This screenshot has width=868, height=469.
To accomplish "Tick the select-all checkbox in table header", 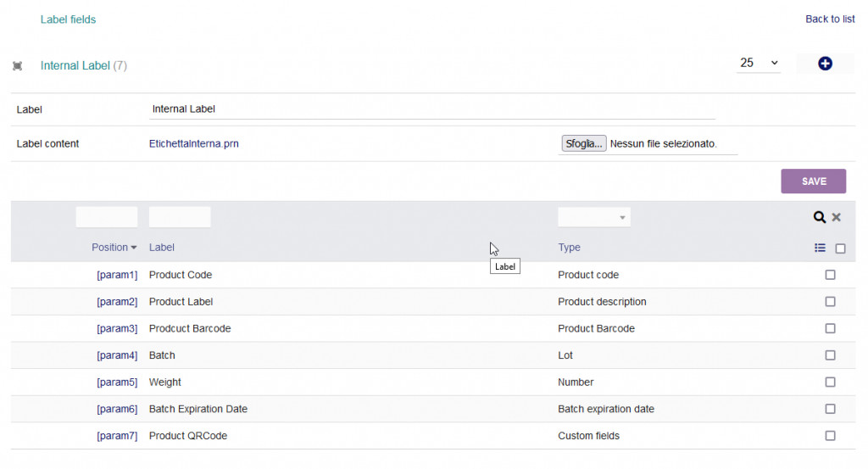I will point(840,248).
